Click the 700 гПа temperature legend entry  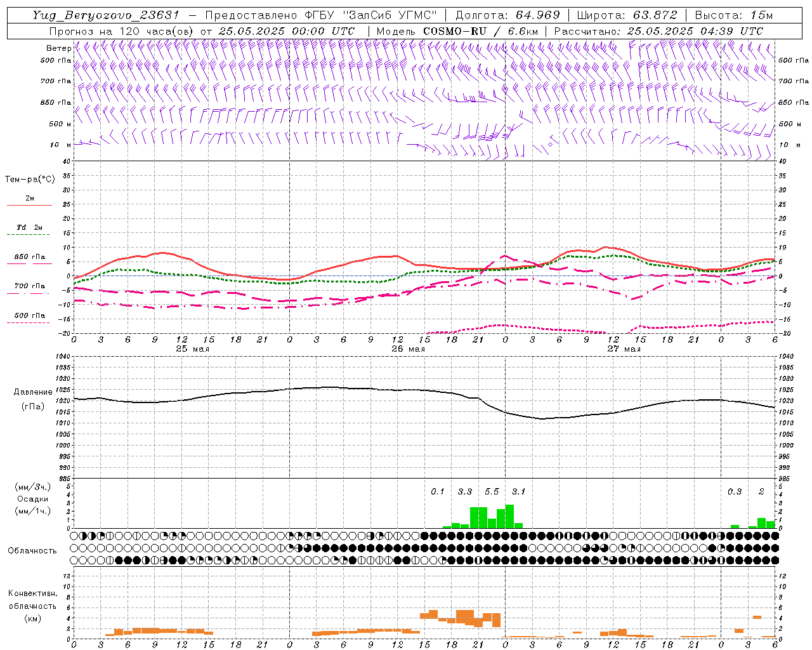pos(29,286)
